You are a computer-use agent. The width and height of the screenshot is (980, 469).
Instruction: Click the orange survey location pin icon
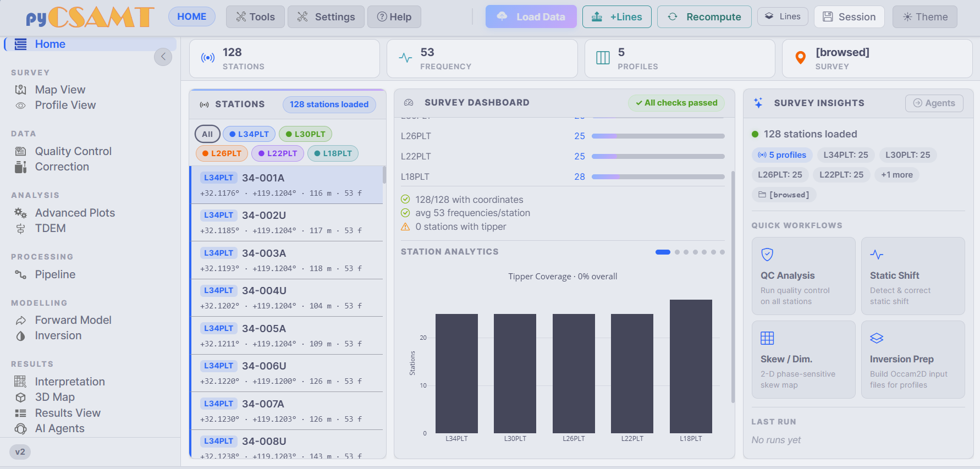click(801, 57)
